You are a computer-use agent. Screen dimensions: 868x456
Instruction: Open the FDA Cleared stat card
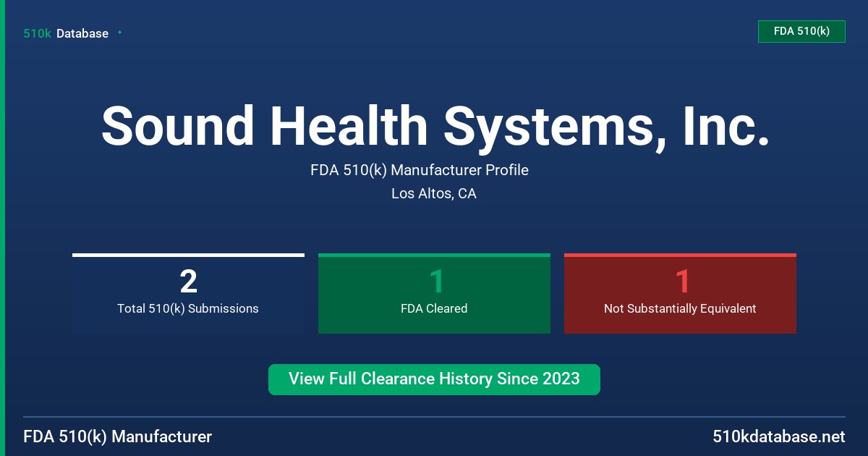point(434,294)
